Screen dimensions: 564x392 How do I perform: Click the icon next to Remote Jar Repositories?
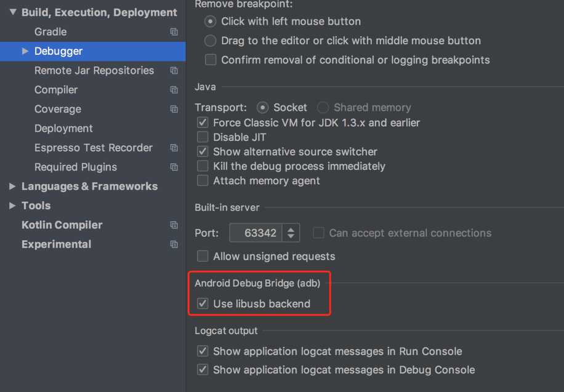pos(174,70)
